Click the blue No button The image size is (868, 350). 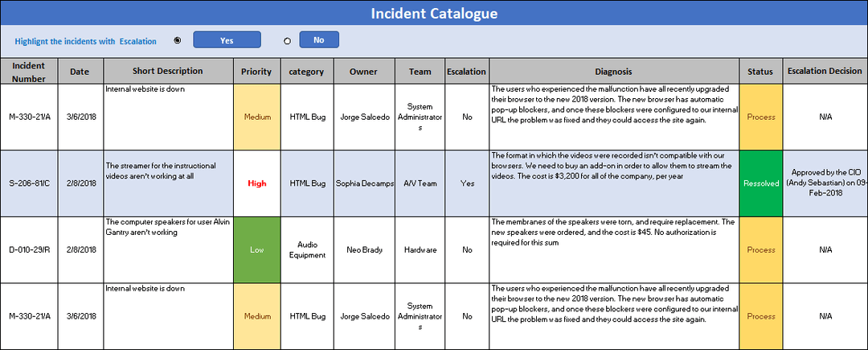[319, 39]
